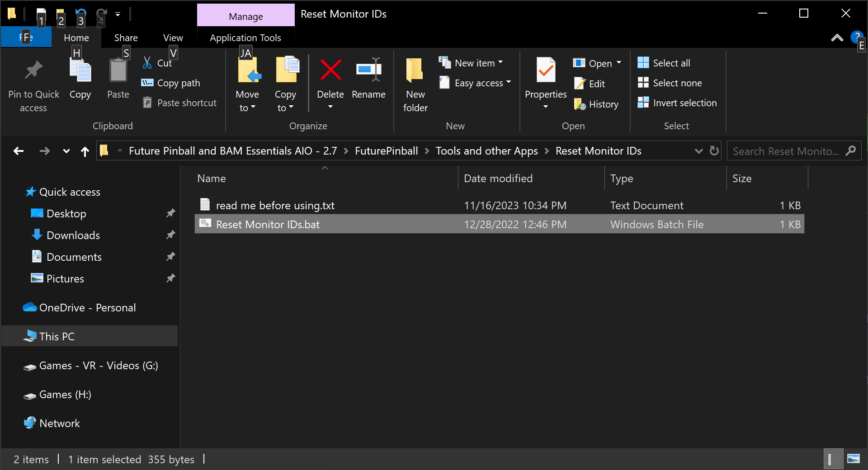Open Properties with the checkmark icon
This screenshot has height=470, width=868.
coord(546,71)
